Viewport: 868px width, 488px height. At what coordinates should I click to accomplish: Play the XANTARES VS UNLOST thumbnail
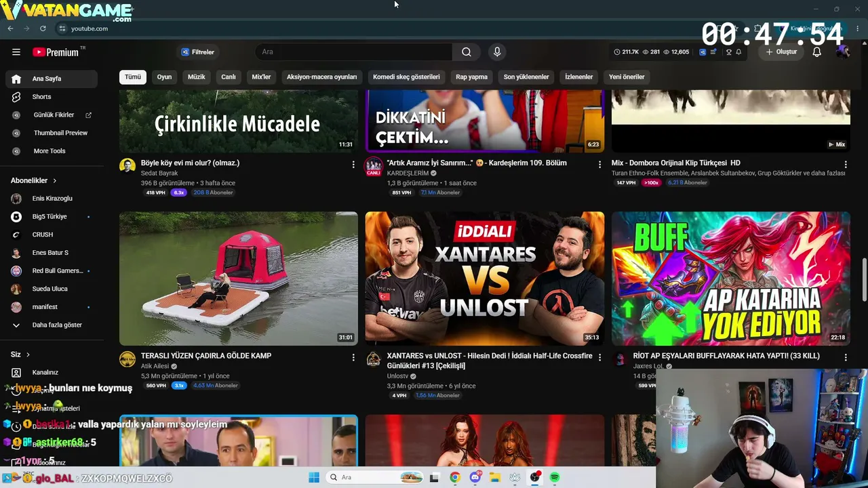click(485, 279)
